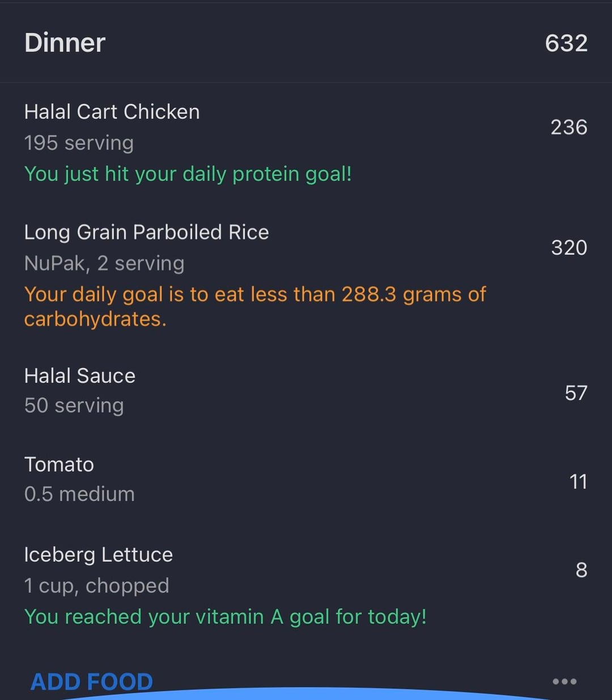Open the Iceberg Lettuce entry
Image resolution: width=612 pixels, height=700 pixels.
(x=98, y=554)
